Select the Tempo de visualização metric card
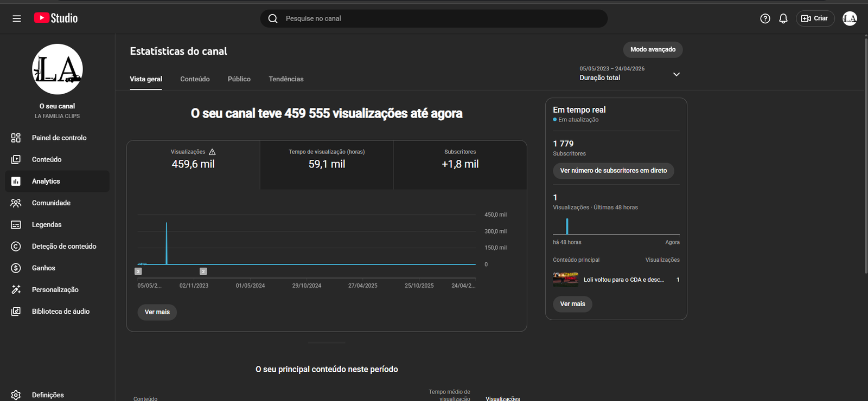 pyautogui.click(x=327, y=165)
